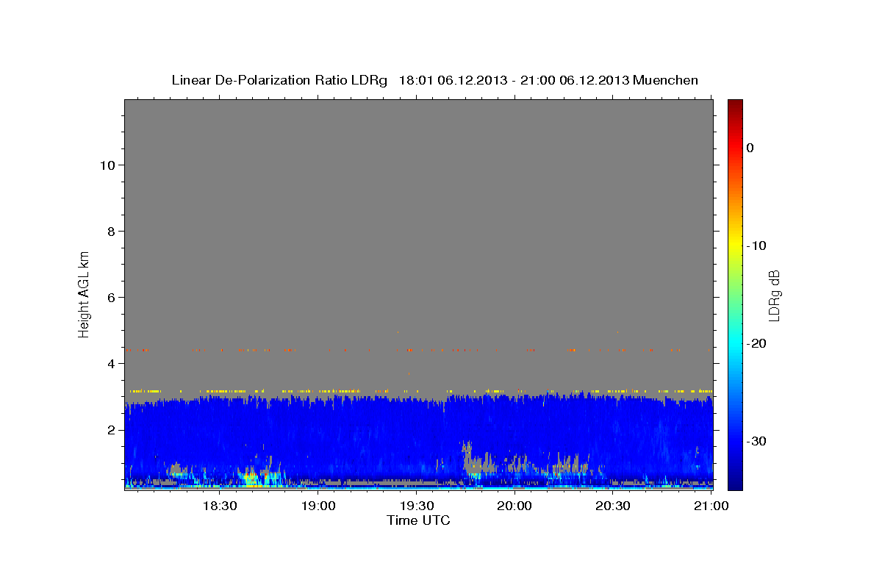Click the 18:30 time tick label
The width and height of the screenshot is (882, 588).
tap(219, 506)
